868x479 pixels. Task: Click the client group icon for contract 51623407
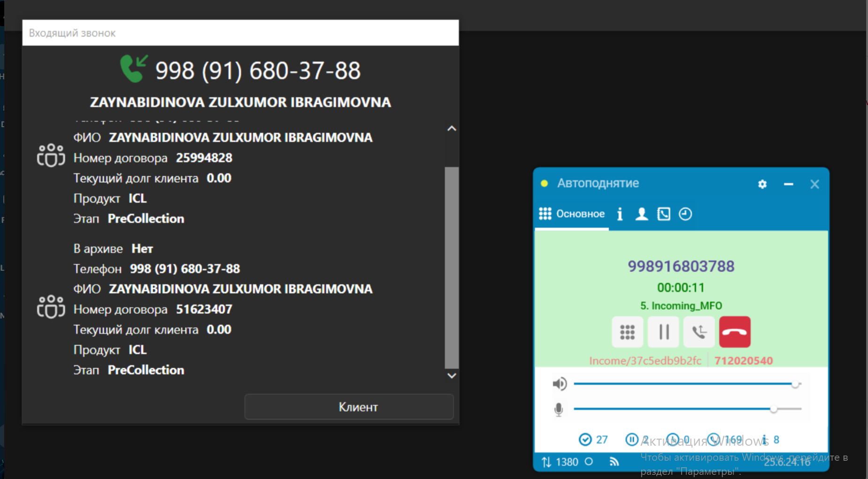pyautogui.click(x=51, y=307)
